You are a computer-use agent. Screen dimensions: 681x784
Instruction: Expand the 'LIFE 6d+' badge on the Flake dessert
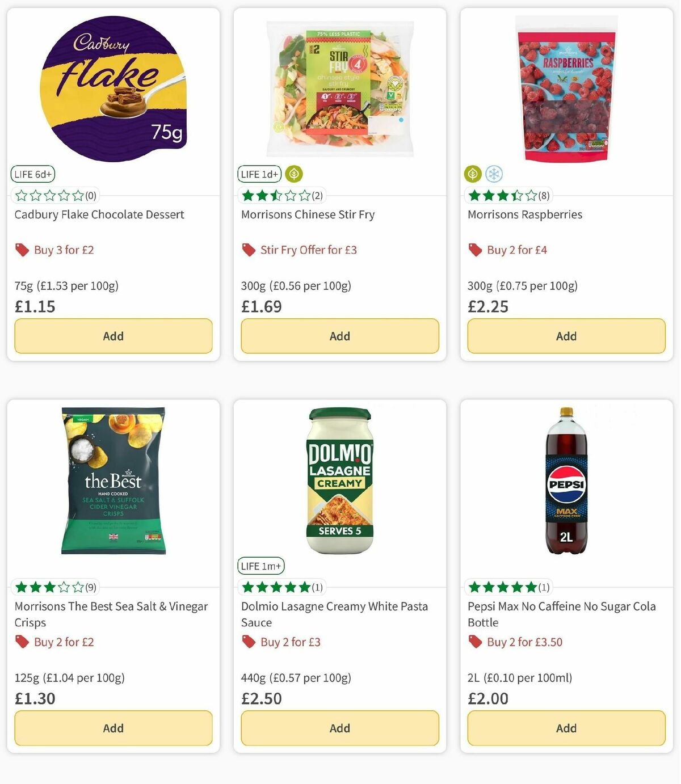(x=32, y=174)
